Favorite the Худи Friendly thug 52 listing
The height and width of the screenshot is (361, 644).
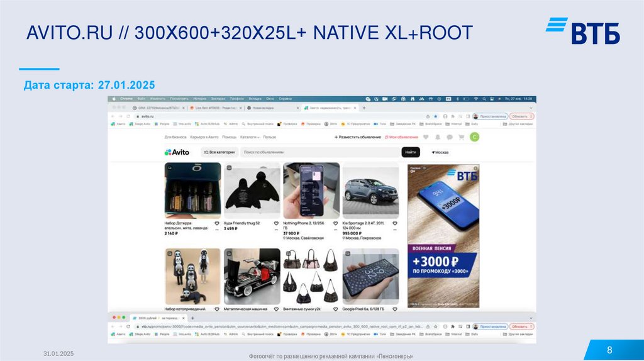pyautogui.click(x=276, y=223)
